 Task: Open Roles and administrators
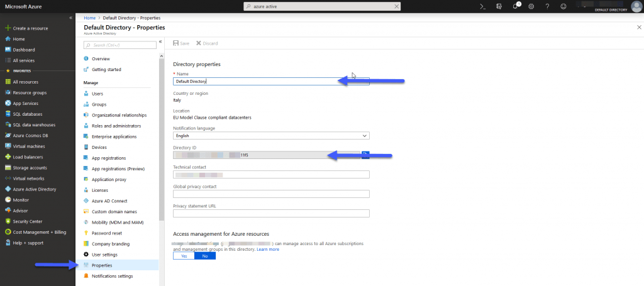[117, 126]
